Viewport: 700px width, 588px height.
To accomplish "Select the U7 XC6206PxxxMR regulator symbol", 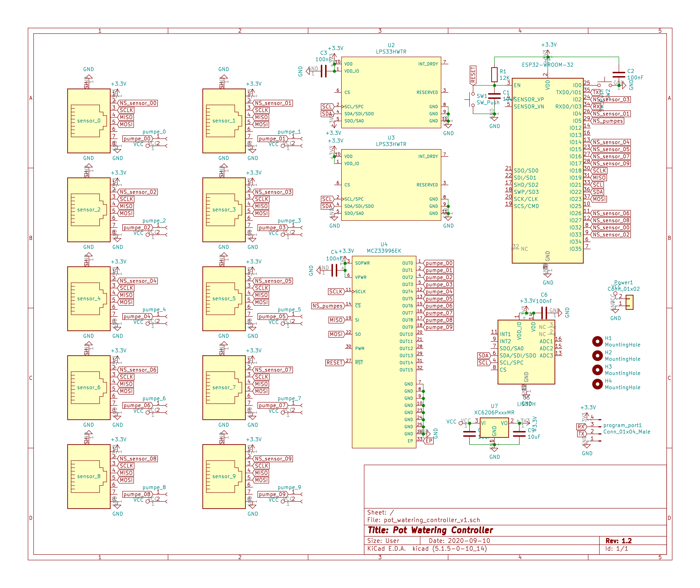I will click(x=494, y=428).
